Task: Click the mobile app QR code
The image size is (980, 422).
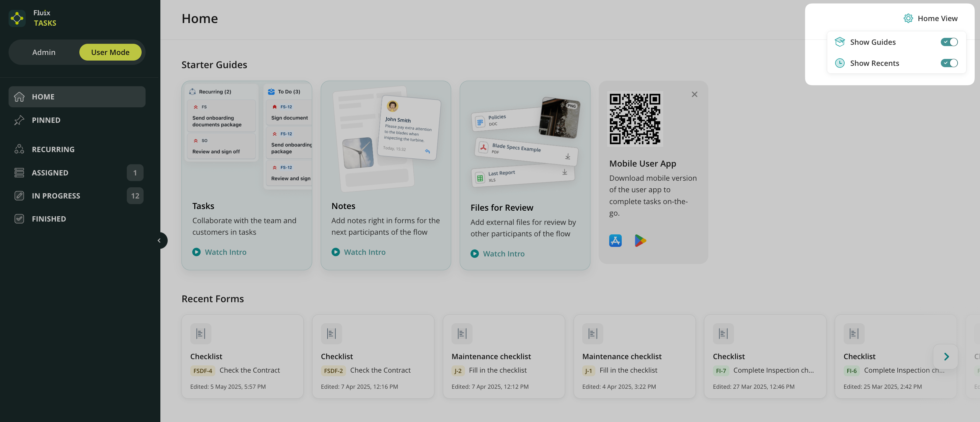Action: [x=635, y=119]
